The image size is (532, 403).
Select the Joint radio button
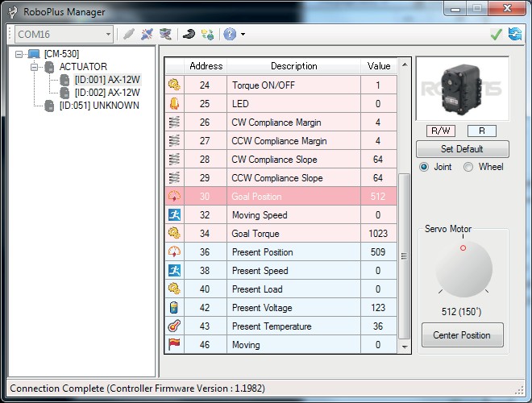425,167
